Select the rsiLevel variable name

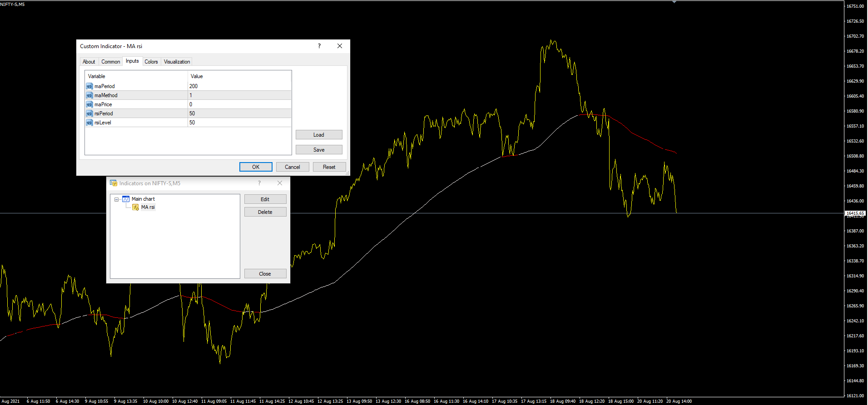(103, 123)
